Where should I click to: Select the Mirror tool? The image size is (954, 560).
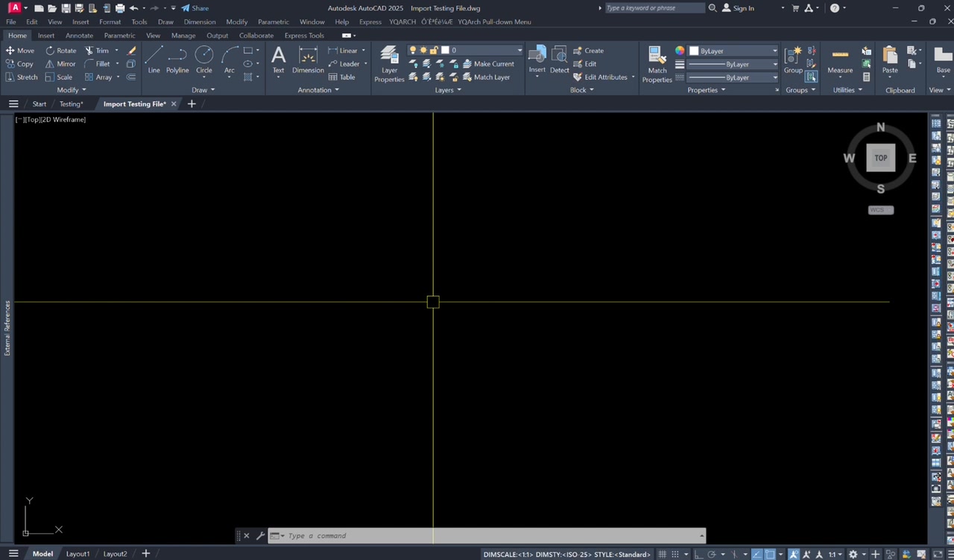point(60,64)
